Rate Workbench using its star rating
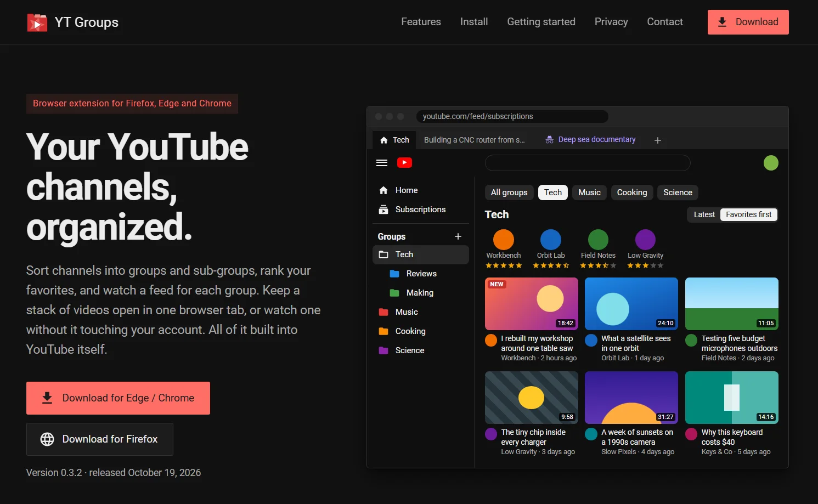The width and height of the screenshot is (818, 504). 504,265
